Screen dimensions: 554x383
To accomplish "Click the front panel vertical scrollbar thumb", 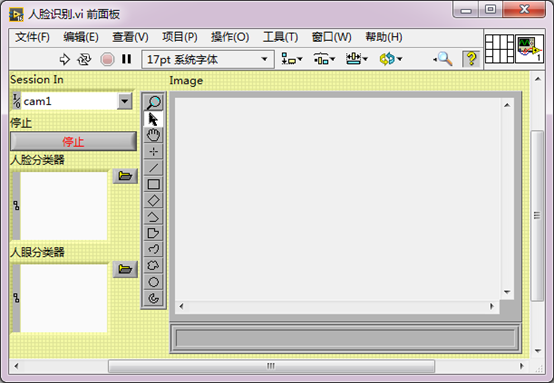I will [537, 216].
